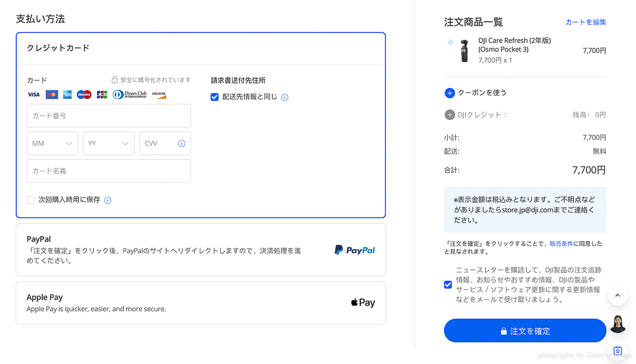Screen dimensions: 636x364
Task: Click info icon beside 配送先情報と同じ
Action: pyautogui.click(x=284, y=98)
